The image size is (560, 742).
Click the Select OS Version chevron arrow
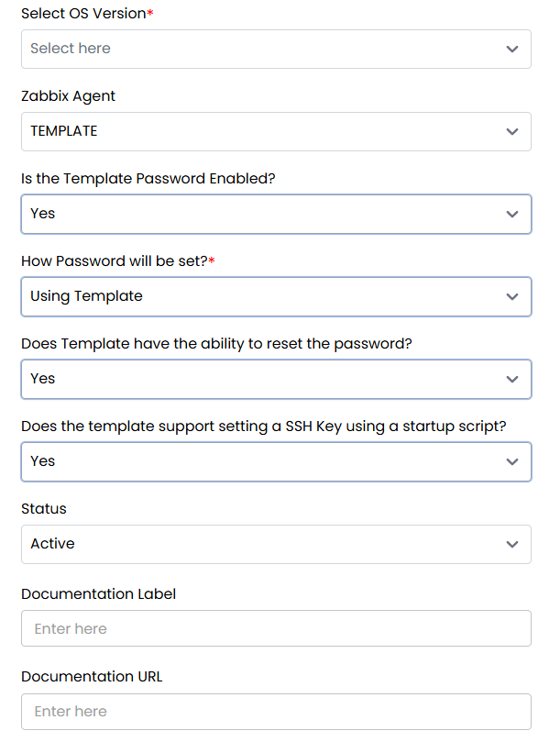[x=512, y=49]
